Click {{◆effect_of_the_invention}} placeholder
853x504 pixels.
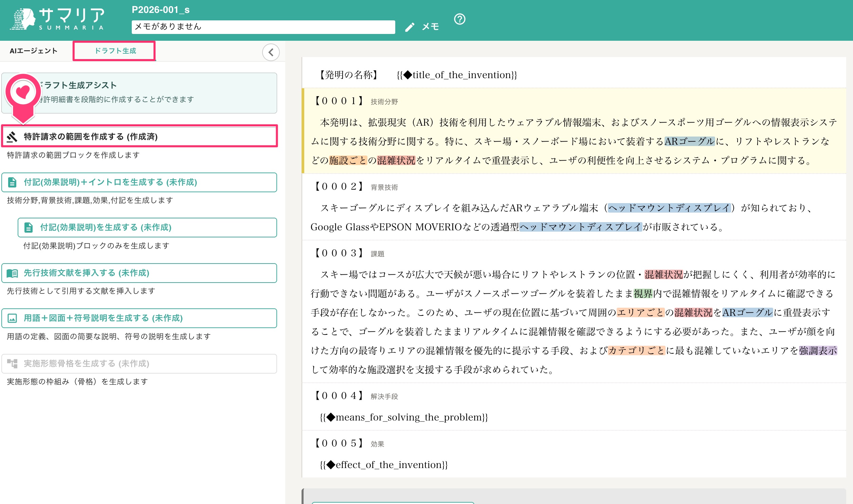384,465
